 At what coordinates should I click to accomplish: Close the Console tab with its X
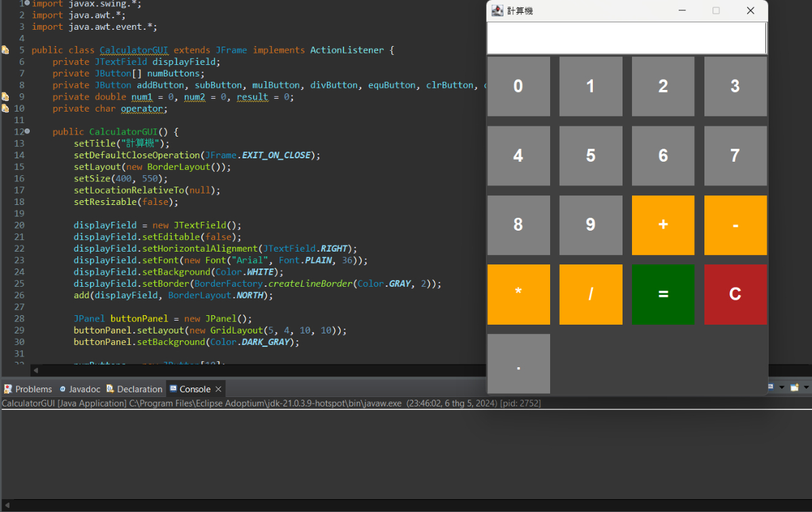219,389
